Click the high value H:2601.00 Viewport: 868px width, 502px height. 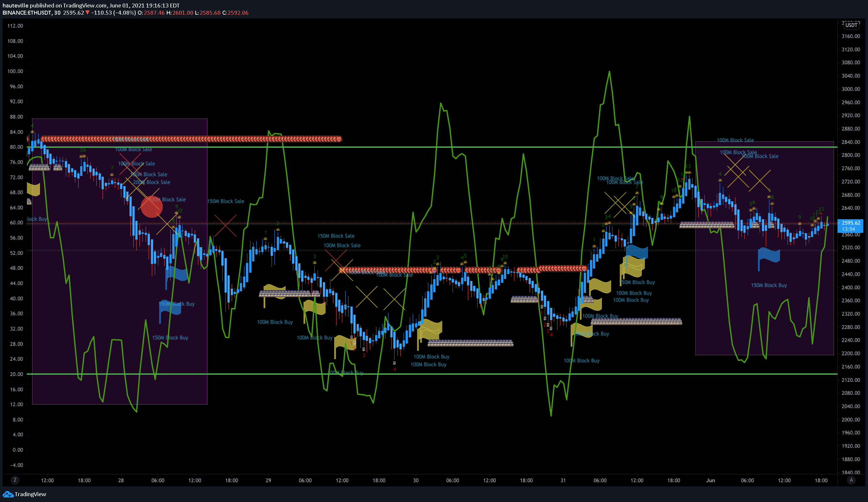coord(180,13)
